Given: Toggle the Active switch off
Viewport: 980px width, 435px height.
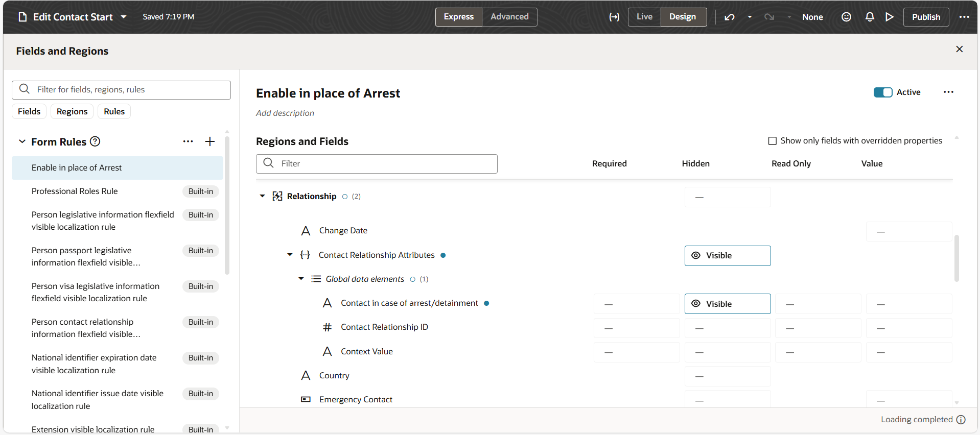Looking at the screenshot, I should point(883,92).
